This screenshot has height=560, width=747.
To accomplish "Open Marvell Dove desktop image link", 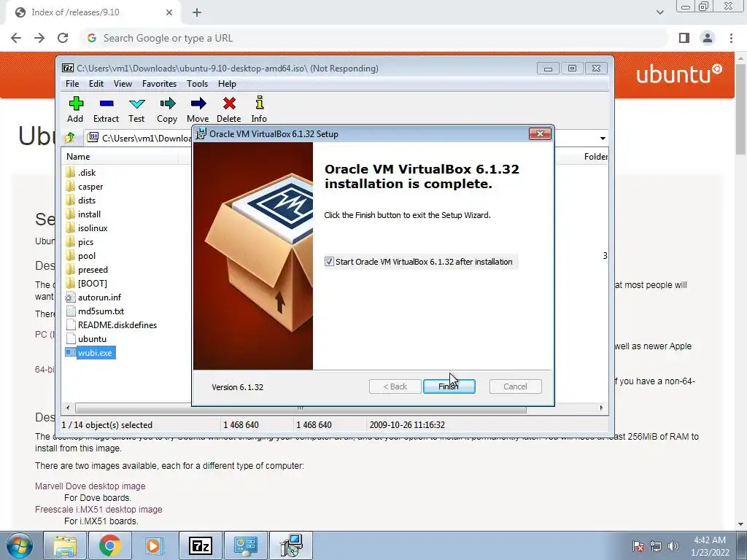I will coord(90,486).
